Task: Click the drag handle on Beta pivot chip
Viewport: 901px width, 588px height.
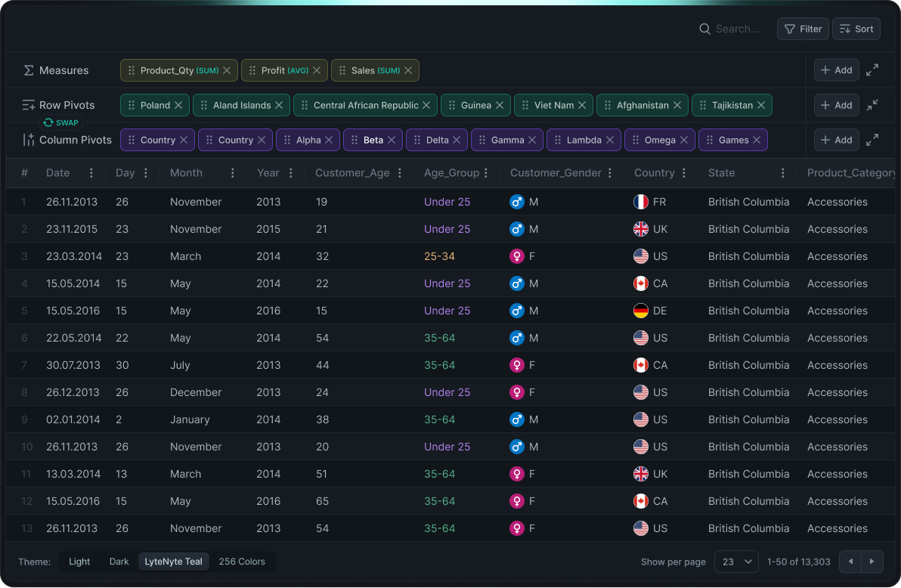Action: [355, 140]
